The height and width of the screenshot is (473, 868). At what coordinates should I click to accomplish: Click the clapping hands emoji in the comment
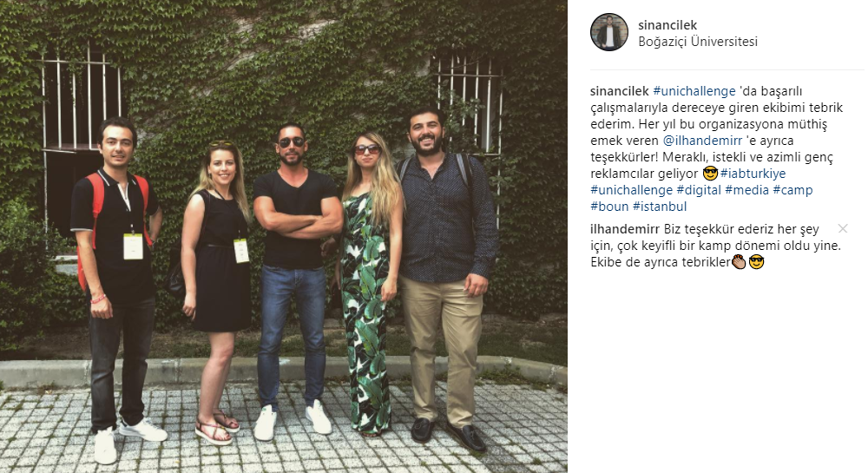[x=739, y=262]
